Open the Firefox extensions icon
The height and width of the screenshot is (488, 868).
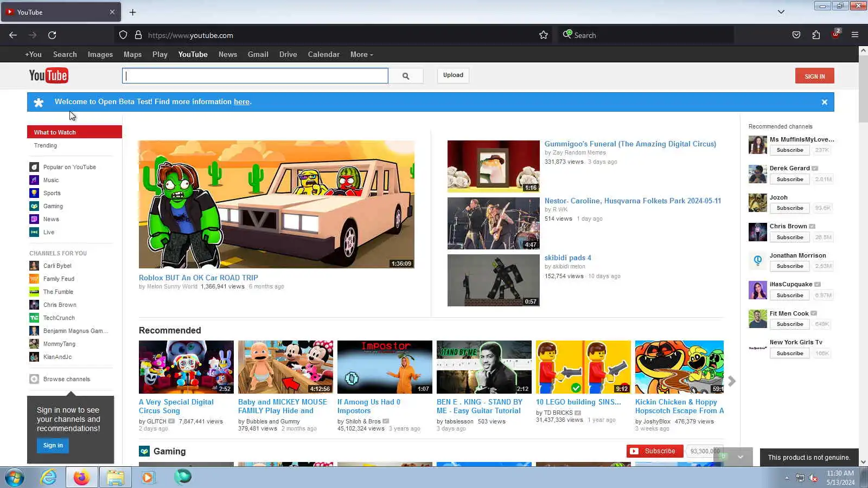point(816,35)
